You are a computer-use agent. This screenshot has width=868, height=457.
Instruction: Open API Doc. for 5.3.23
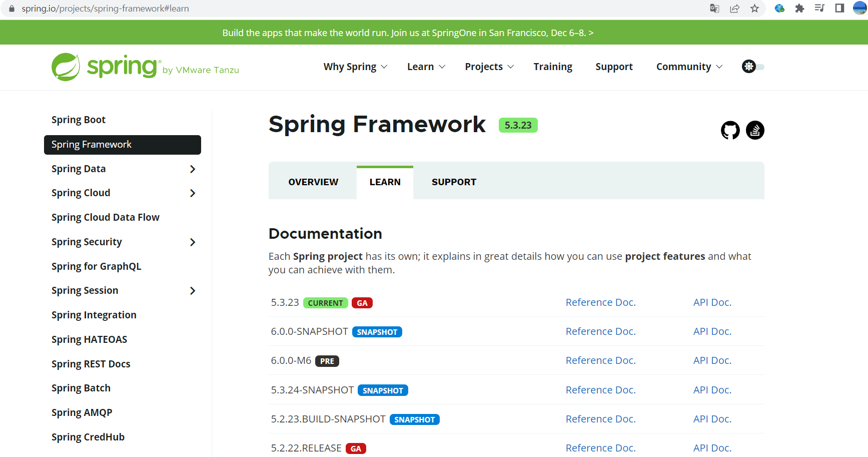(x=712, y=302)
